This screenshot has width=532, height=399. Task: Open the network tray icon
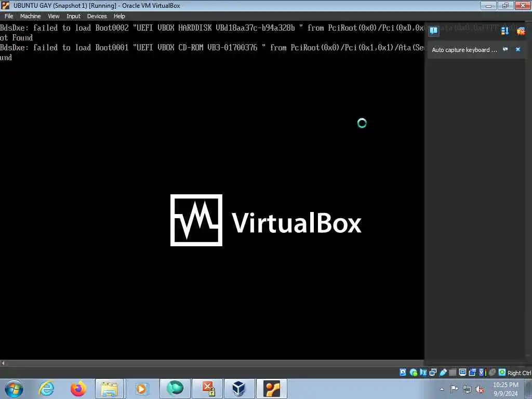467,389
